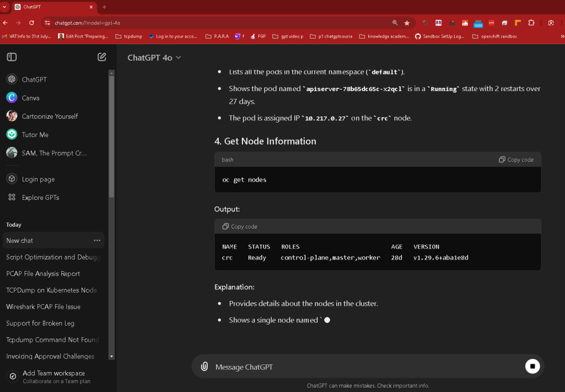The image size is (565, 392).
Task: Switch to the ChatGPT browser tab
Action: click(54, 7)
